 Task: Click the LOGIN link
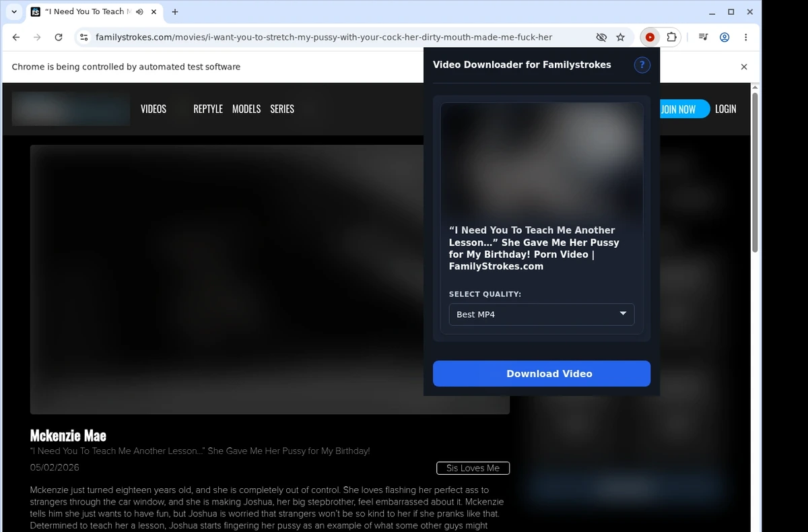click(x=725, y=109)
